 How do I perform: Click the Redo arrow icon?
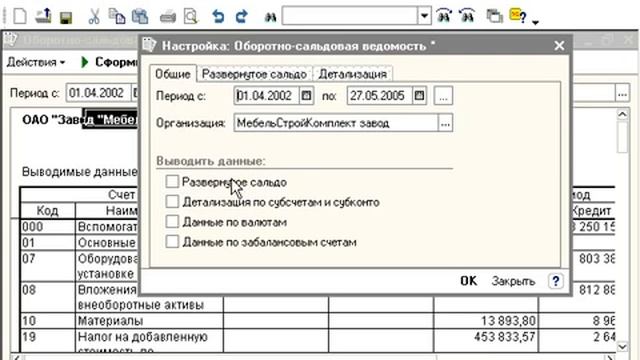[x=242, y=17]
